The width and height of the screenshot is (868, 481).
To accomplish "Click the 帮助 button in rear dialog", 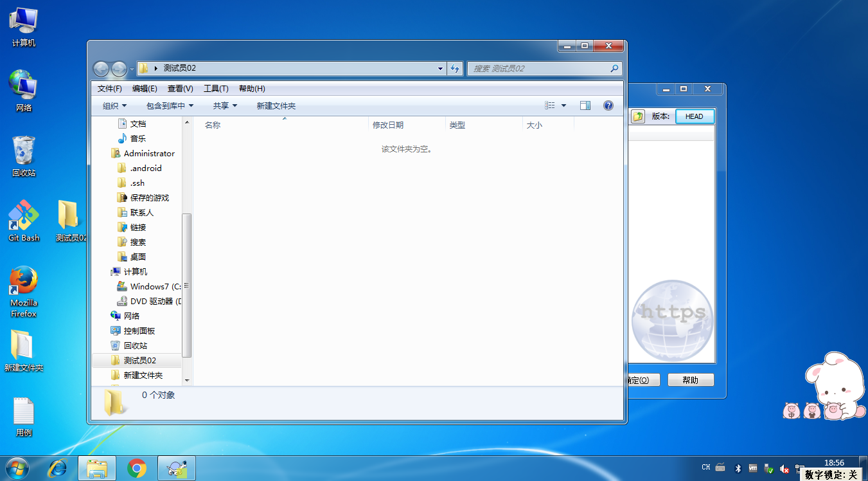I will 691,380.
